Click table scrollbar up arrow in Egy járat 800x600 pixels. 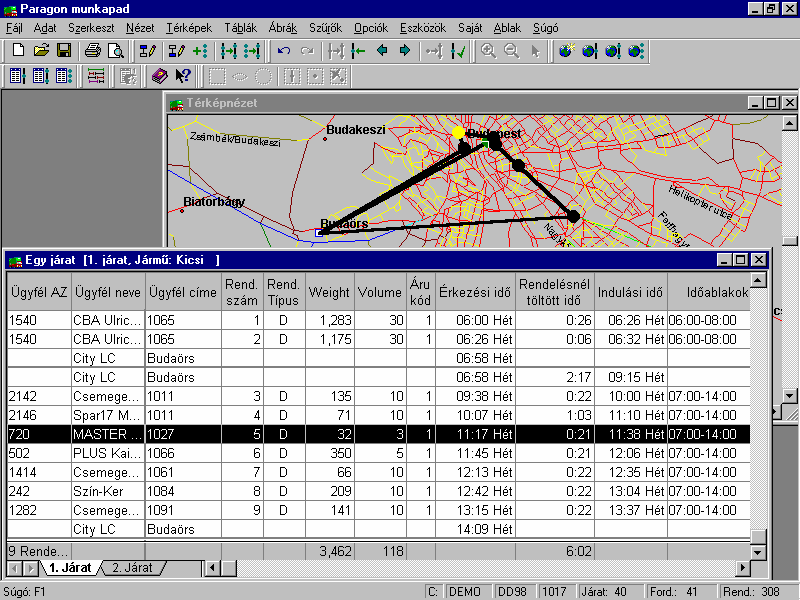click(758, 280)
